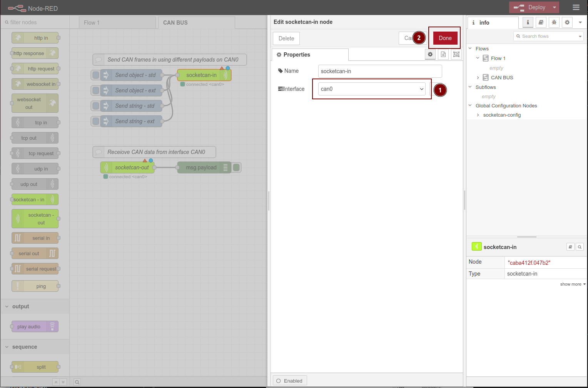The image size is (588, 388).
Task: Open the main hamburger menu
Action: [576, 7]
